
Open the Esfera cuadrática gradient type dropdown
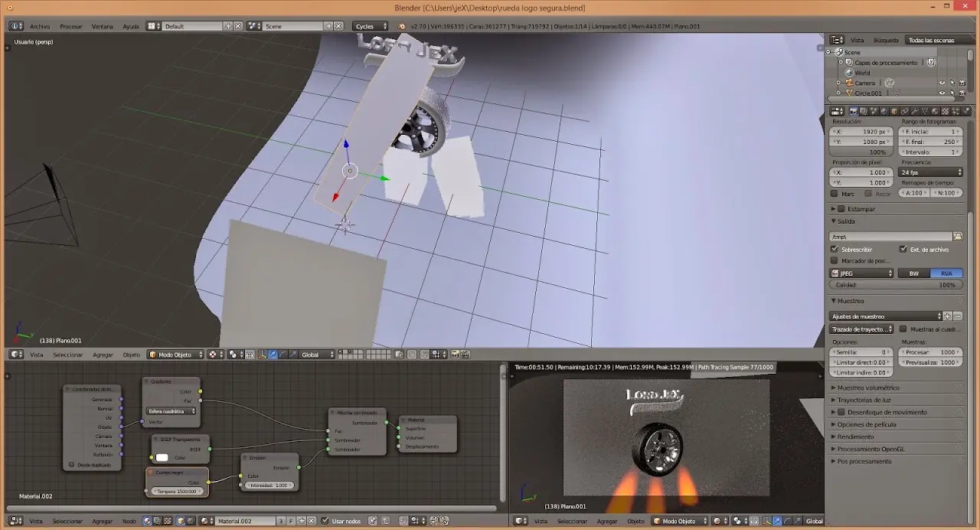click(x=171, y=411)
